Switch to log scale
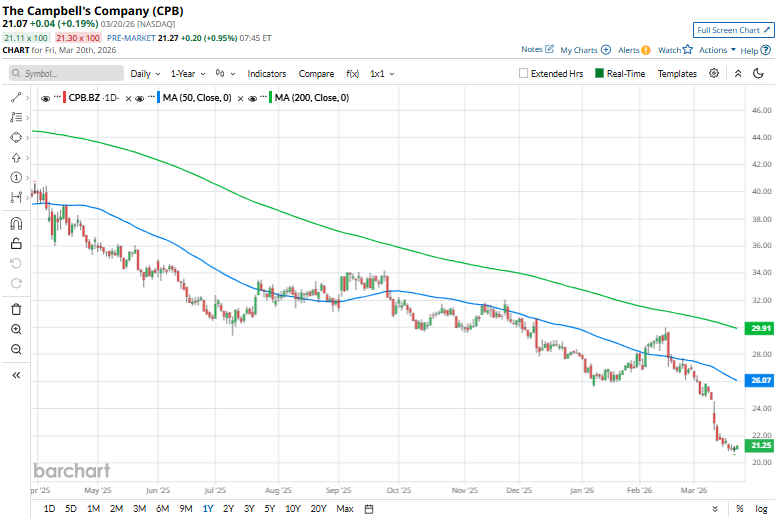 point(761,509)
